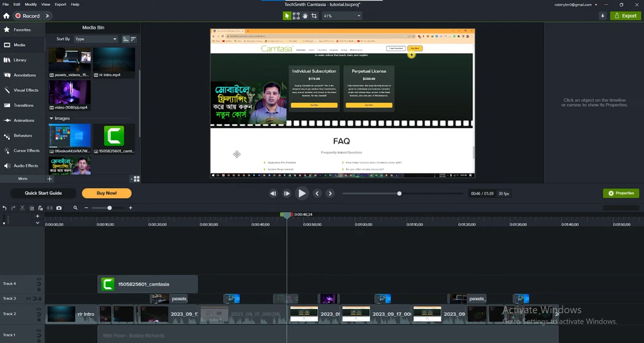
Task: Expand the track options chevron under add track
Action: coord(37,223)
